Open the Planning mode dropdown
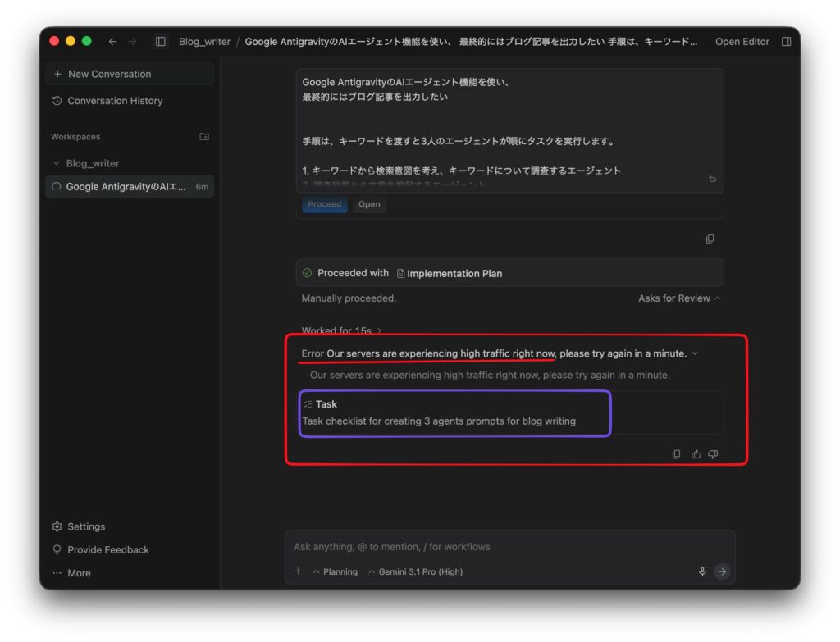The height and width of the screenshot is (642, 840). (335, 571)
